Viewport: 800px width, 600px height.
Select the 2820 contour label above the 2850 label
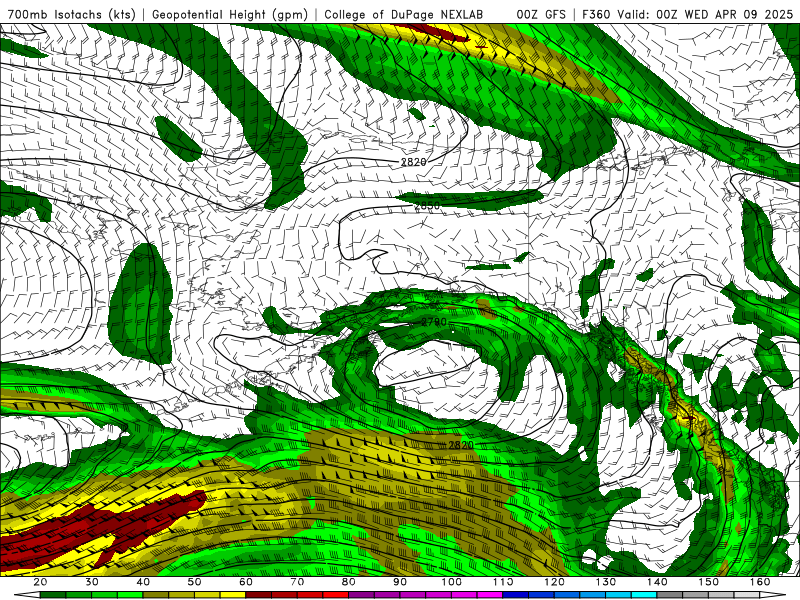pyautogui.click(x=413, y=162)
